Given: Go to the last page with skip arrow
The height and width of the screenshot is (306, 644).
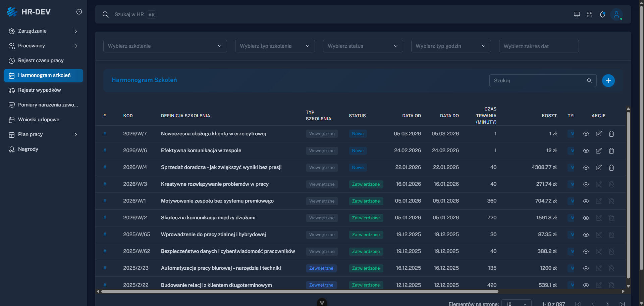Looking at the screenshot, I should click(622, 304).
